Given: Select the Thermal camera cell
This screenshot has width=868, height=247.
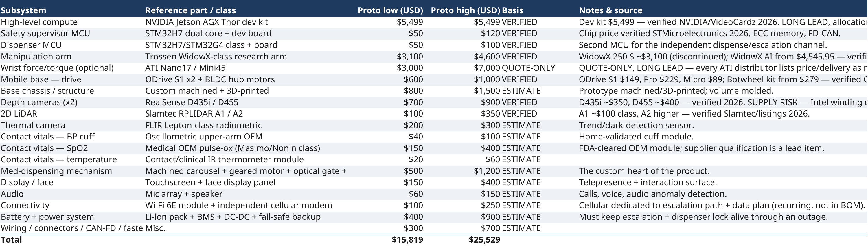Looking at the screenshot, I should [x=33, y=125].
